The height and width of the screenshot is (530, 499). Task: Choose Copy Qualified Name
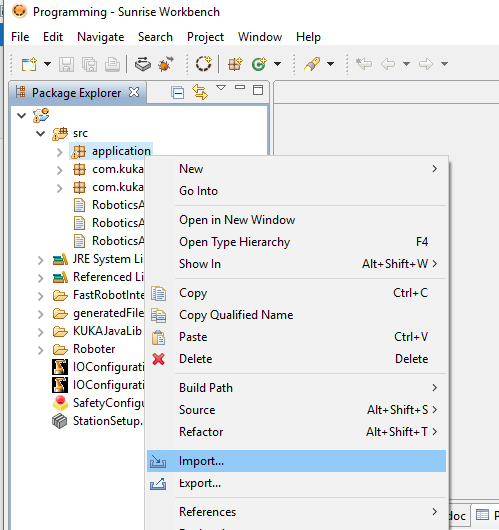pyautogui.click(x=296, y=315)
